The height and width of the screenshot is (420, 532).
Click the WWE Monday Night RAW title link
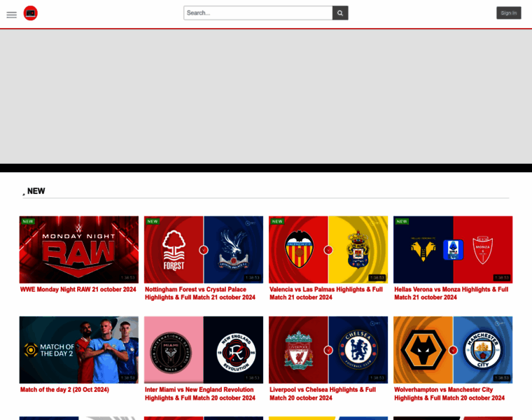tap(78, 289)
